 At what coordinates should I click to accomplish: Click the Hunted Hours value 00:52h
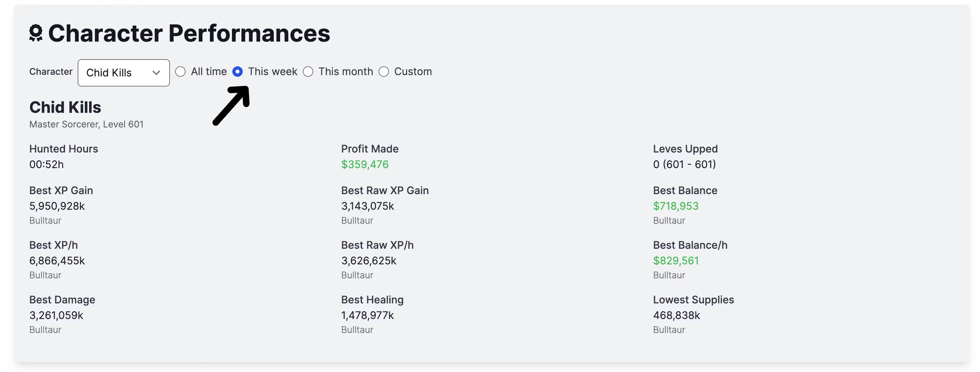46,165
